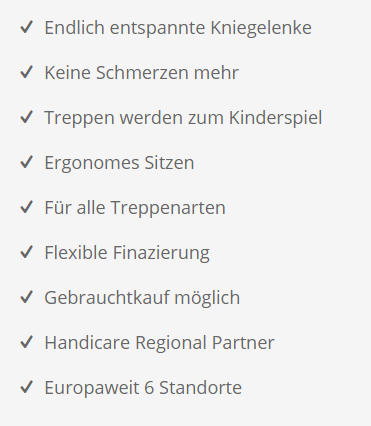Click checkmark next to Ergonomes Sitzen
Screen dimensions: 371x426
tap(26, 162)
